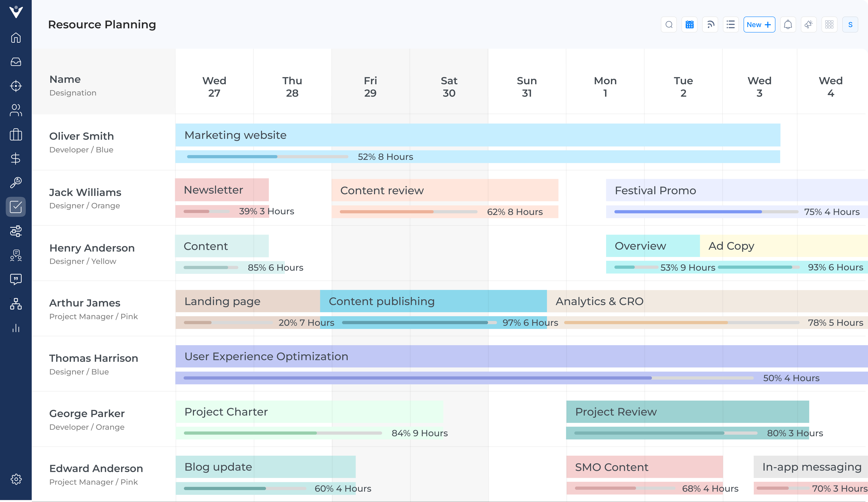
Task: Open the blue Calendar icon in the top toolbar
Action: pyautogui.click(x=689, y=25)
